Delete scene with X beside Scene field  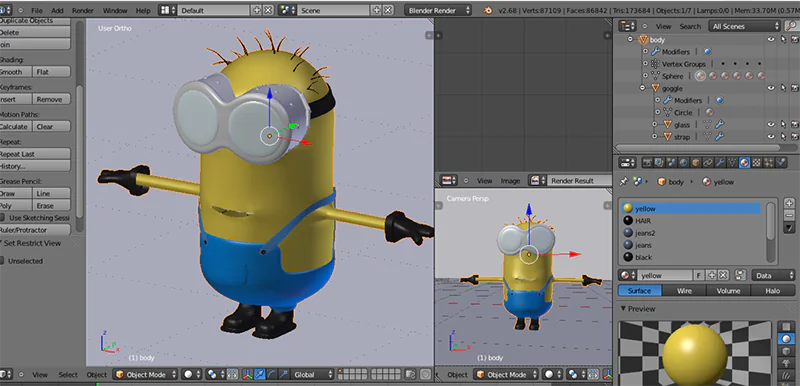(x=388, y=10)
